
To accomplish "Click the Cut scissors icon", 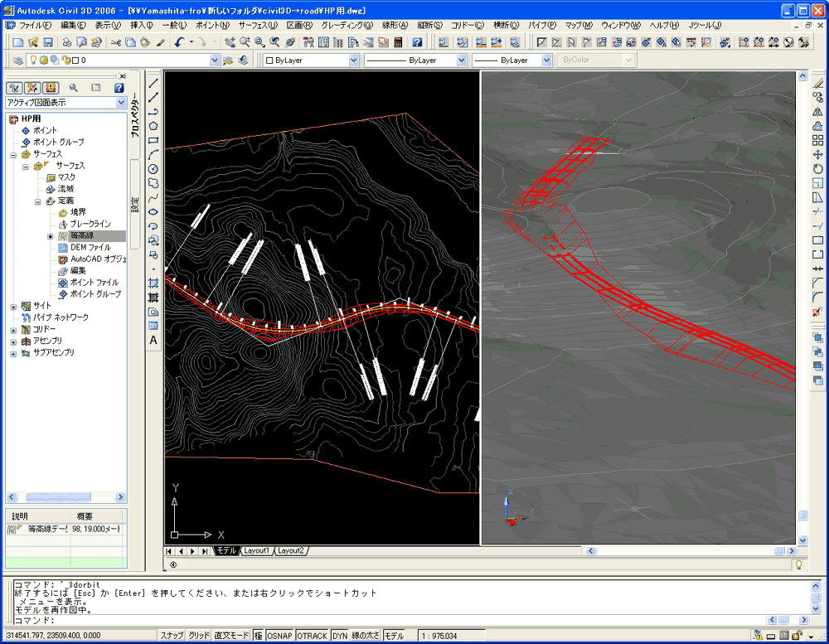I will 115,42.
